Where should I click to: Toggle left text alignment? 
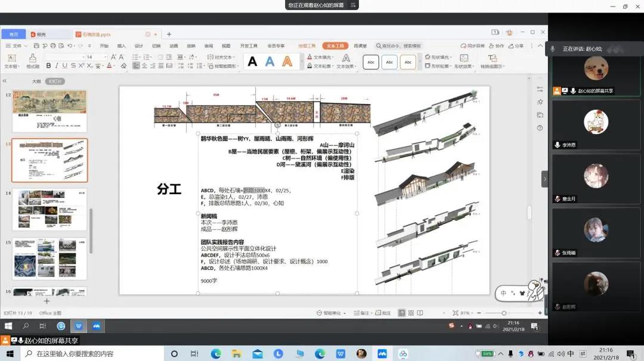pos(136,66)
